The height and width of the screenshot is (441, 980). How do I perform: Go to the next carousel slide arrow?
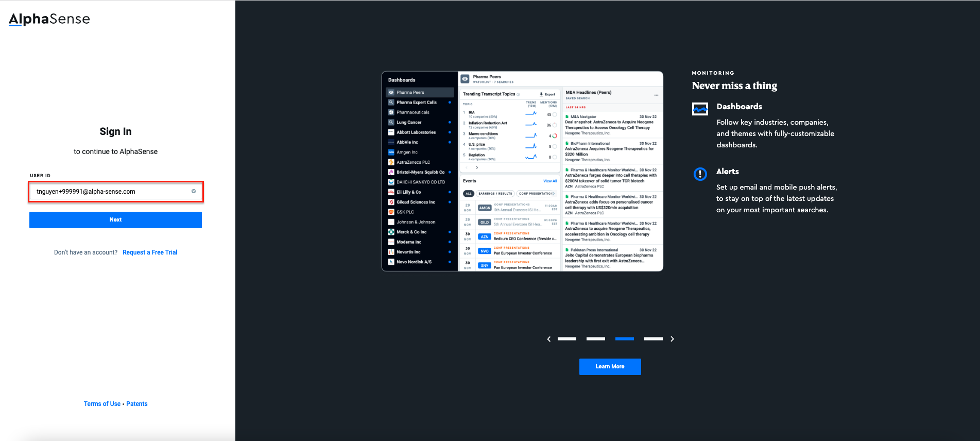click(672, 339)
